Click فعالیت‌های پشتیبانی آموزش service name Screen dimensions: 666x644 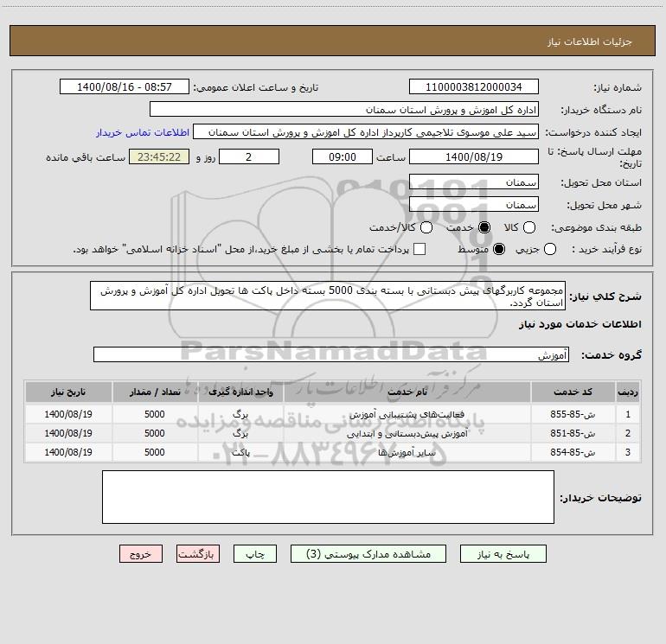coord(407,414)
